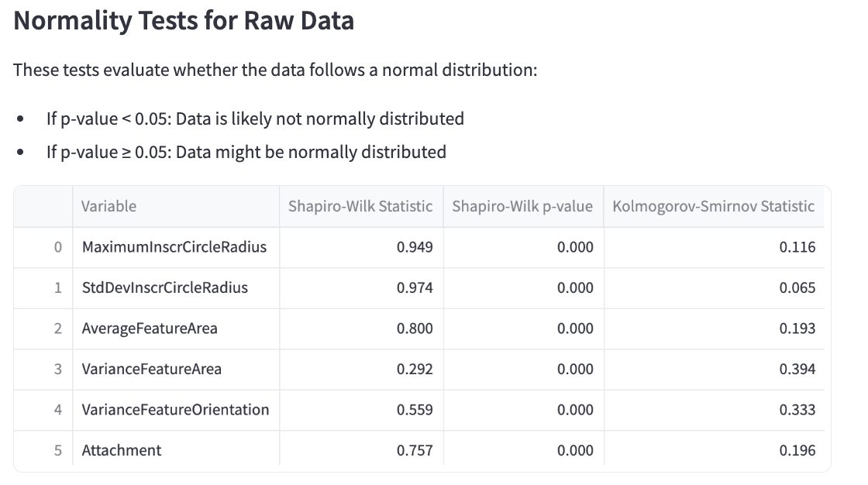Click Shapiro-Wilk statistic value 0.757
868x485 pixels.
coord(361,449)
